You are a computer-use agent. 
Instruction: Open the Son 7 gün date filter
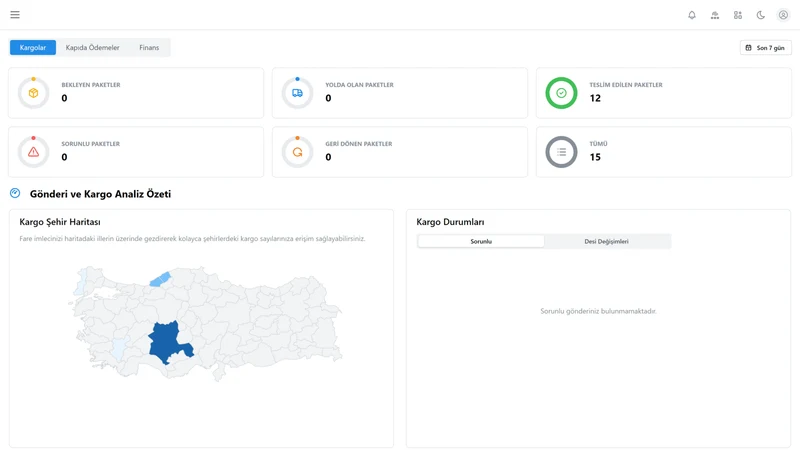coord(765,47)
